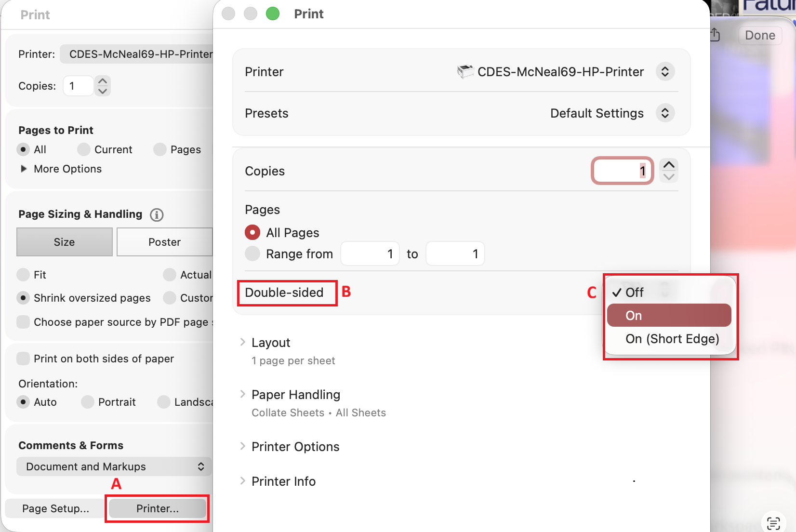Expand the Layout section

coord(243,342)
